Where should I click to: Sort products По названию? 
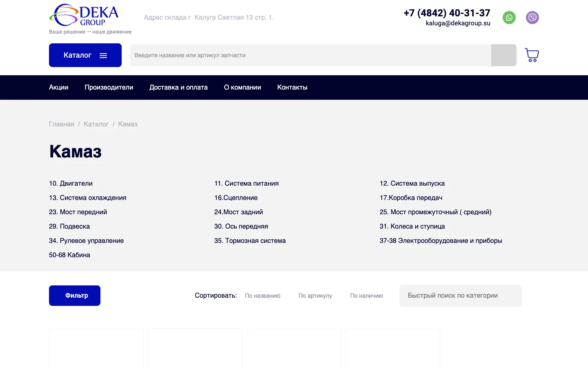click(x=263, y=296)
